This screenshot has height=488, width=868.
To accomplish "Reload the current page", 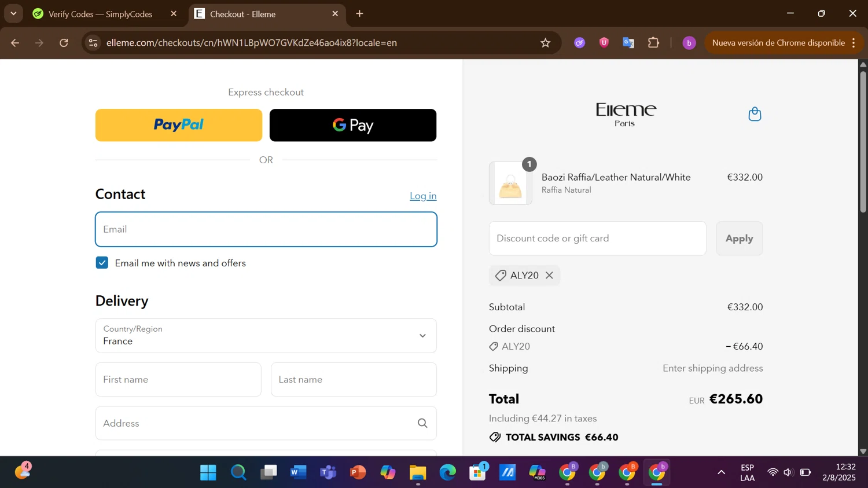I will pyautogui.click(x=64, y=43).
